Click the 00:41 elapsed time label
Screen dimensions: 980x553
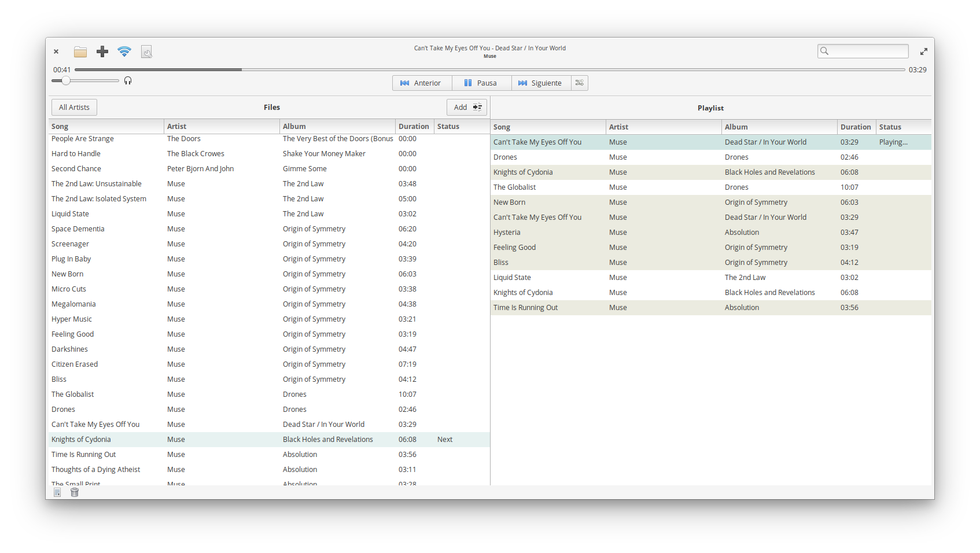[x=62, y=69]
